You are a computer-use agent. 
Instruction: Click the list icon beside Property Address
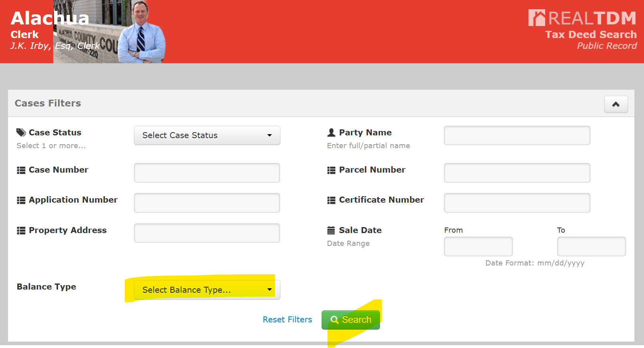coord(21,231)
